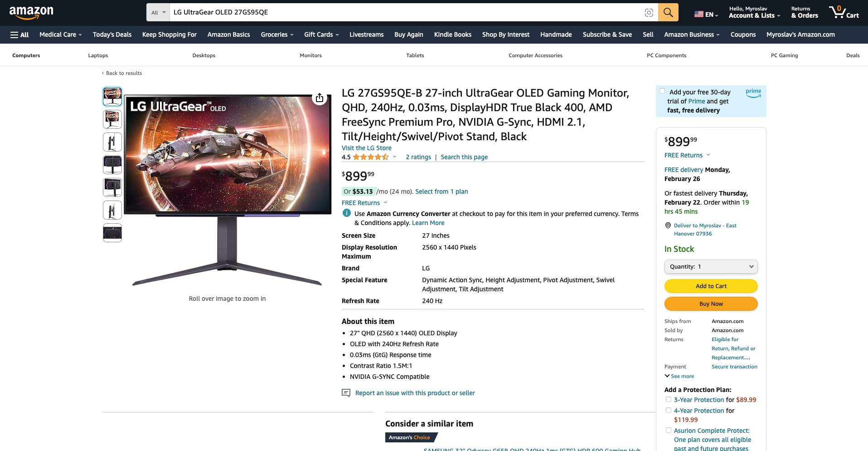Click the Add to Cart button
Screen dimensions: 868x451
[711, 286]
